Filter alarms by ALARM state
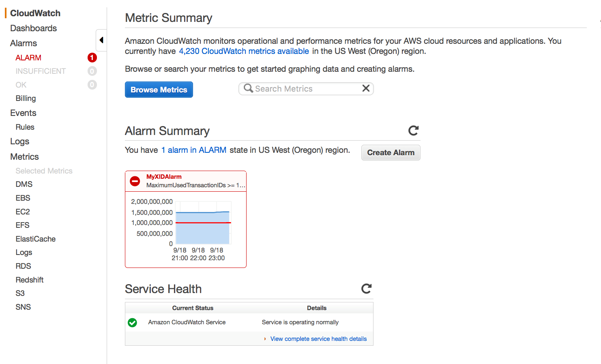This screenshot has height=364, width=601. (28, 58)
